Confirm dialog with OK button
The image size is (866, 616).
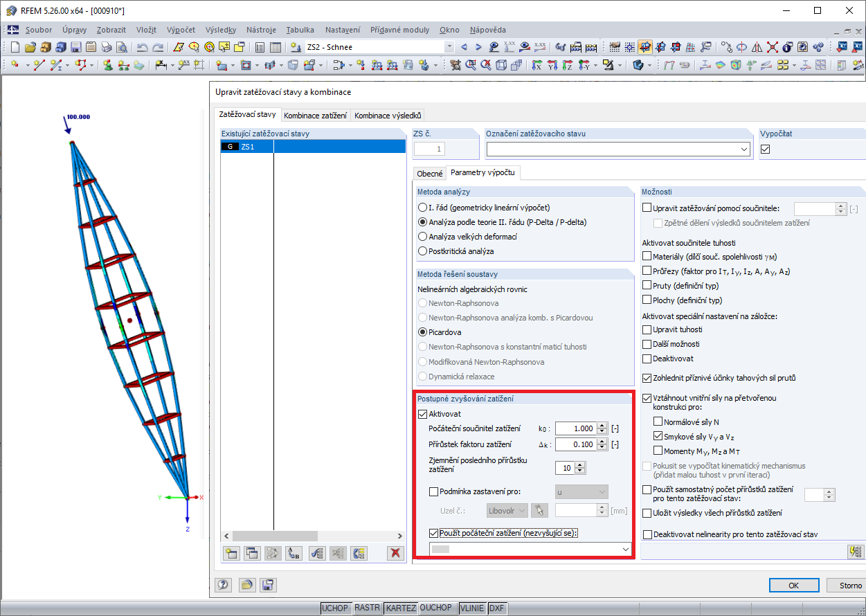pos(794,586)
